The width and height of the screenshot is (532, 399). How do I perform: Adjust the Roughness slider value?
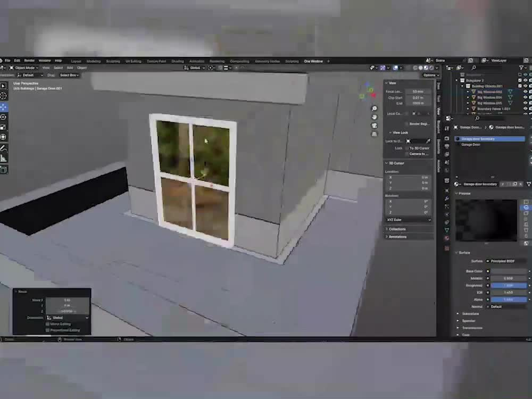509,285
